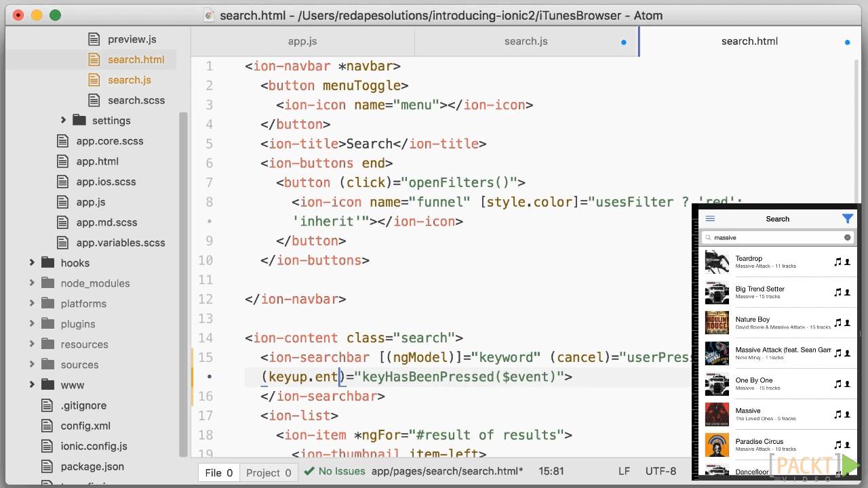This screenshot has height=488, width=868.
Task: Expand the platforms folder arrow
Action: (31, 303)
